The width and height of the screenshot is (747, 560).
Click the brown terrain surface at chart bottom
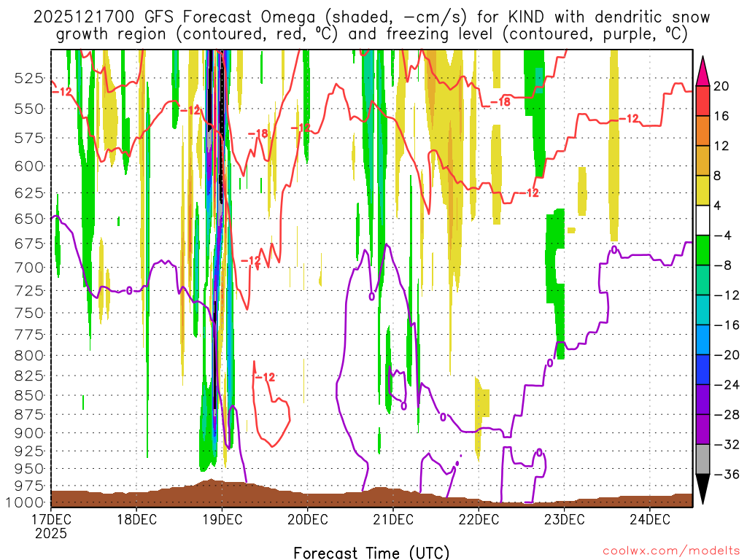click(371, 497)
